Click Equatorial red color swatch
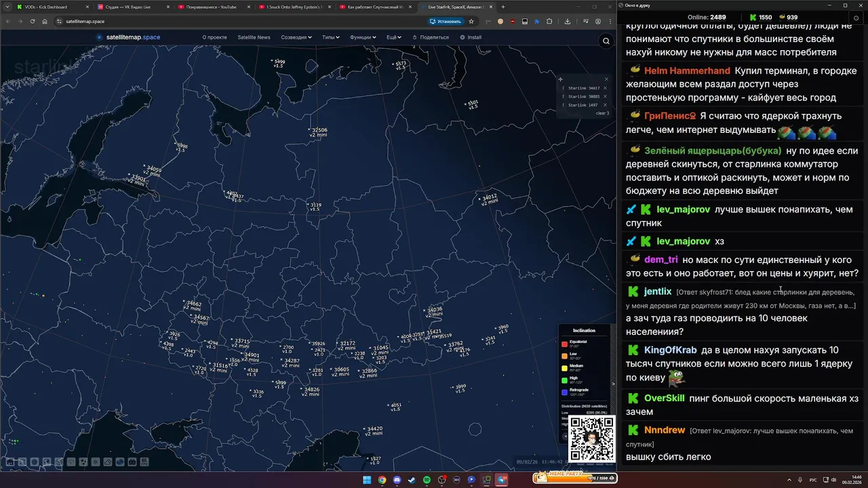Screen dimensions: 868x488 (564, 344)
